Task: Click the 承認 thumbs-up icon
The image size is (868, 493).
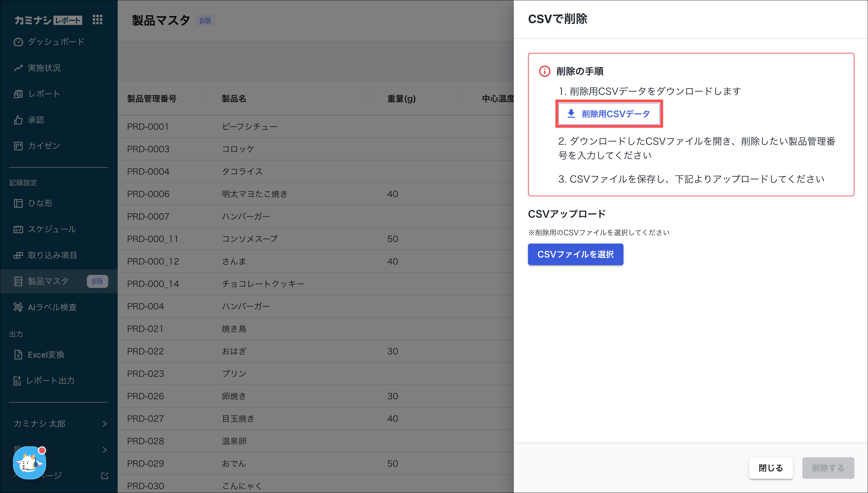Action: point(18,120)
